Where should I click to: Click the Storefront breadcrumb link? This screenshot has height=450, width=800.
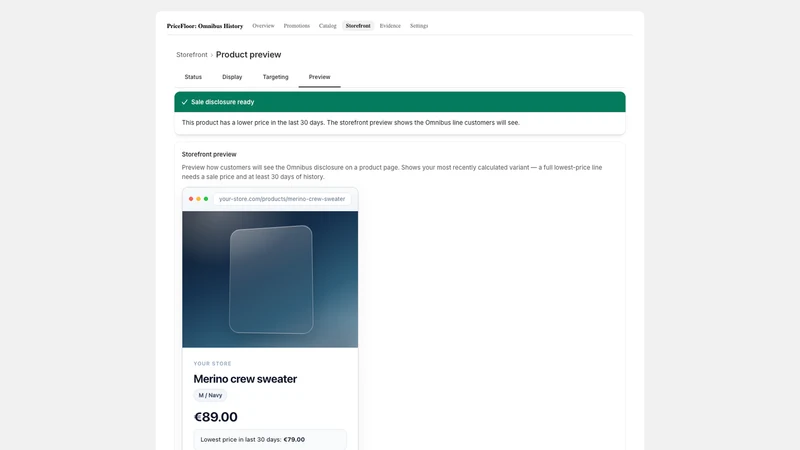[192, 55]
